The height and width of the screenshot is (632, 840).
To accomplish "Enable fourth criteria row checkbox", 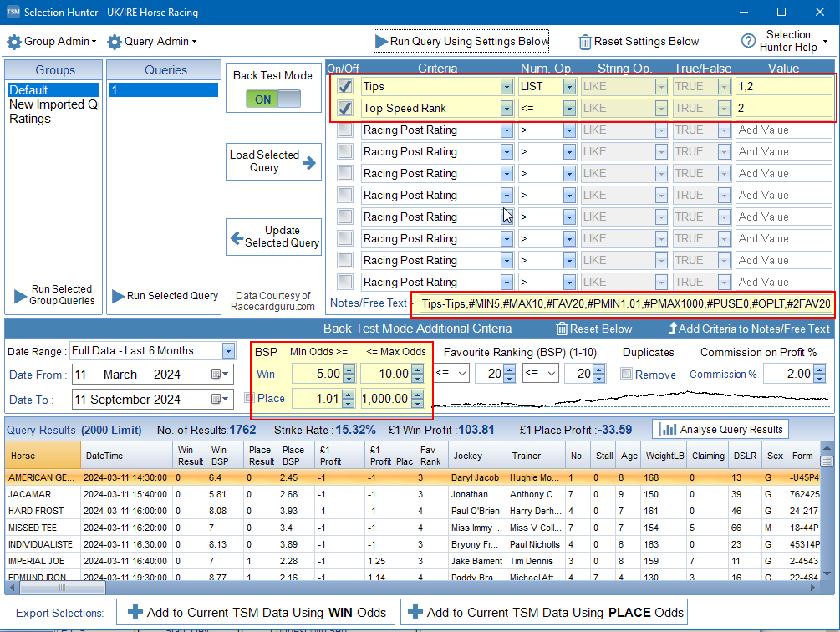I will 345,151.
